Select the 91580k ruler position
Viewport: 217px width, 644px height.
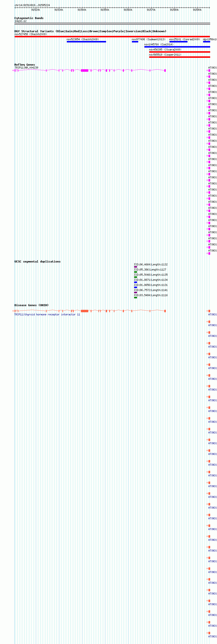[174, 10]
